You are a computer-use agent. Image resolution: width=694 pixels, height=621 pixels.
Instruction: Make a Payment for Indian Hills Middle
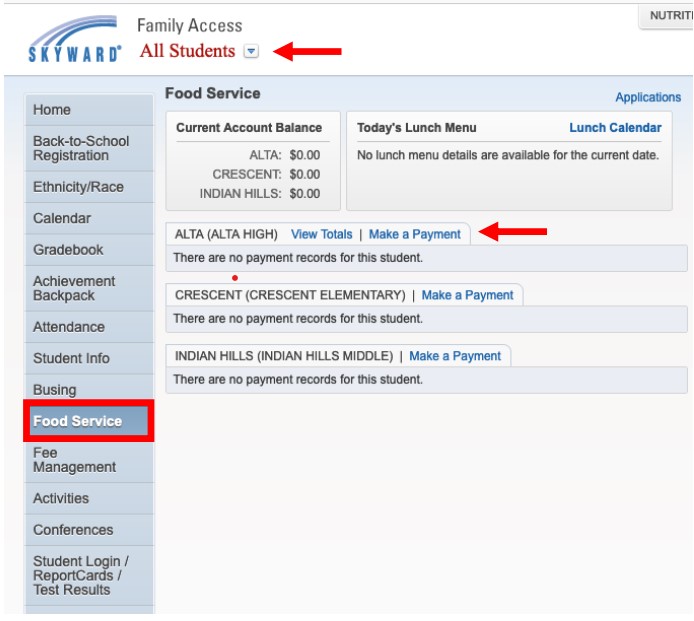pos(455,356)
